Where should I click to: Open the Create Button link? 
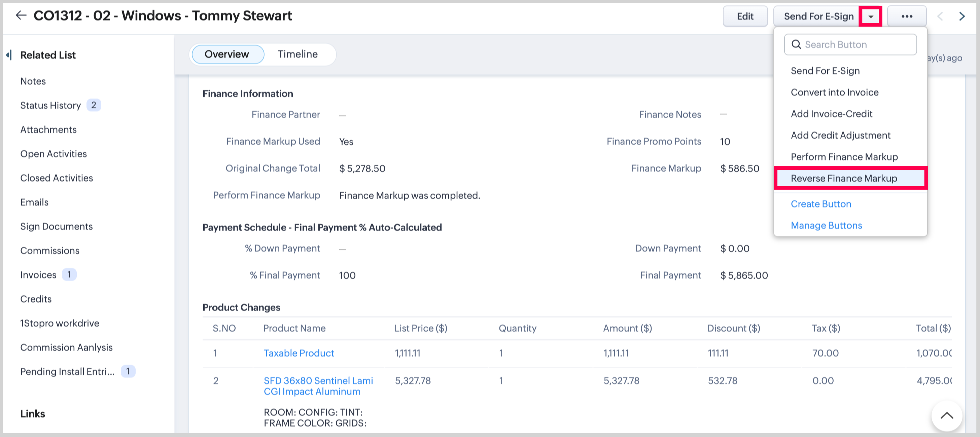click(821, 204)
